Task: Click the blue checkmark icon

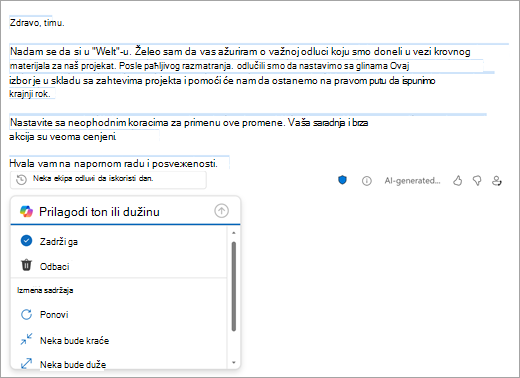Action: (26, 241)
